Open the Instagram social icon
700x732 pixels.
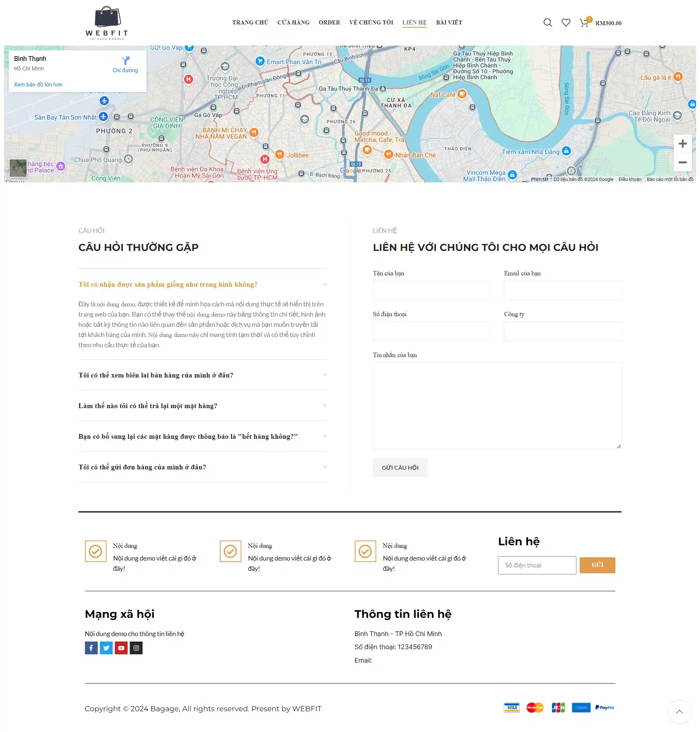tap(136, 648)
